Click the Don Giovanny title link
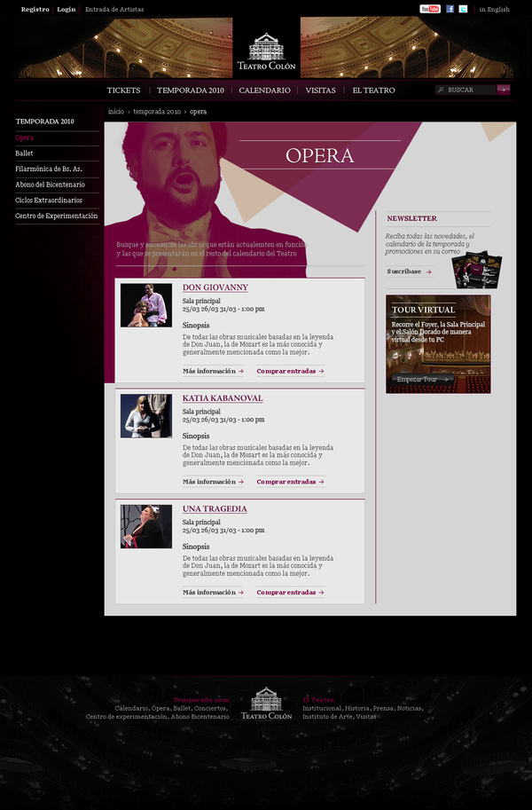The height and width of the screenshot is (810, 532). [x=215, y=287]
